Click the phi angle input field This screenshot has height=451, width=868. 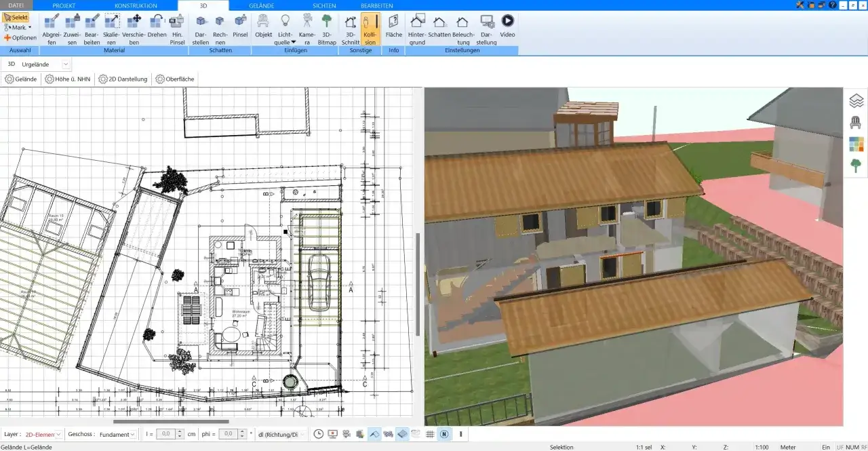pos(229,434)
